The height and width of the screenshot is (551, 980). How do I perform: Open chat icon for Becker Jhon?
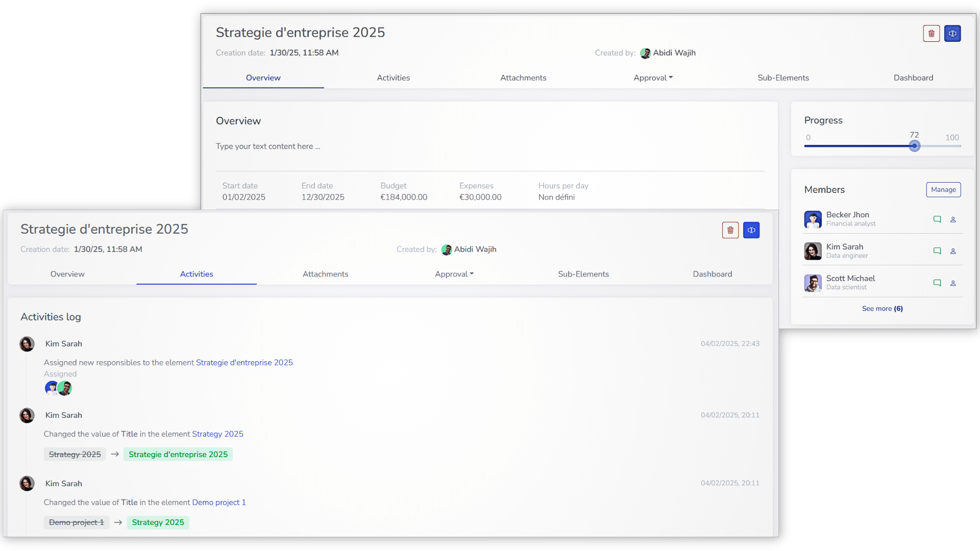tap(937, 219)
